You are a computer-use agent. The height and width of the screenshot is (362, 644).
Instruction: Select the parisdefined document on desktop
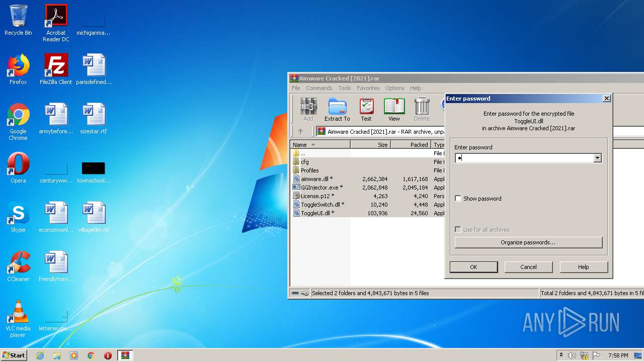tap(94, 69)
